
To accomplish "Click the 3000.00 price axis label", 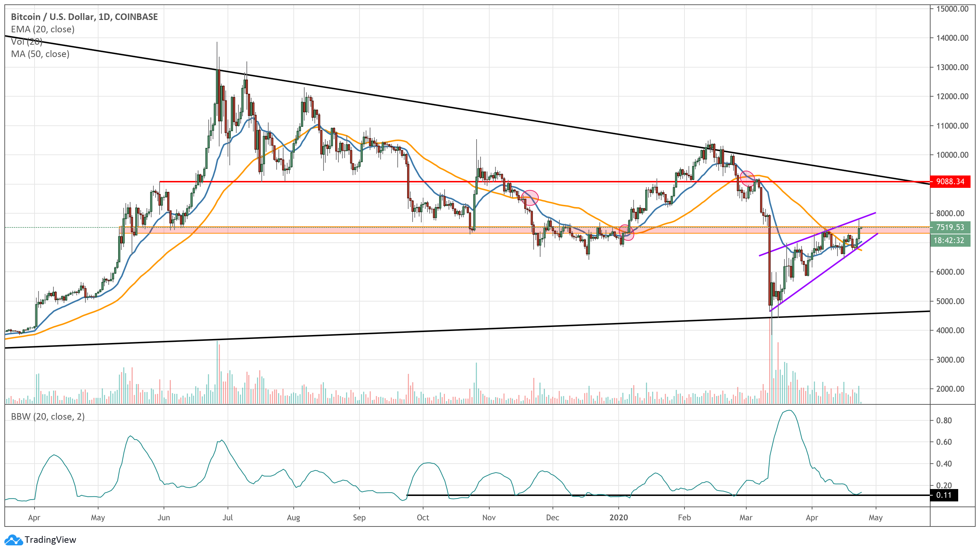I will [950, 360].
